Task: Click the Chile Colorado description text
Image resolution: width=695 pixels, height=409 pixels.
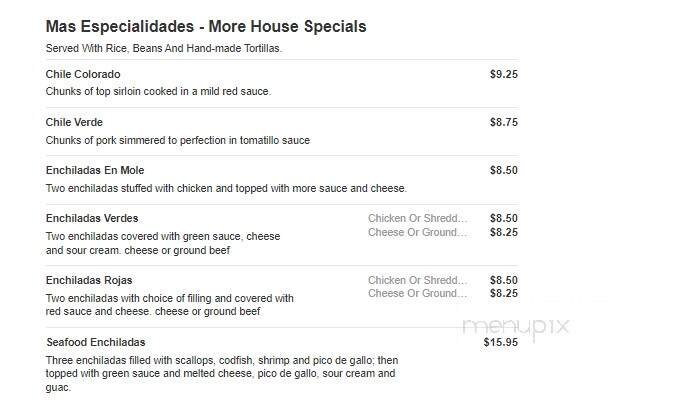Action: (x=158, y=92)
